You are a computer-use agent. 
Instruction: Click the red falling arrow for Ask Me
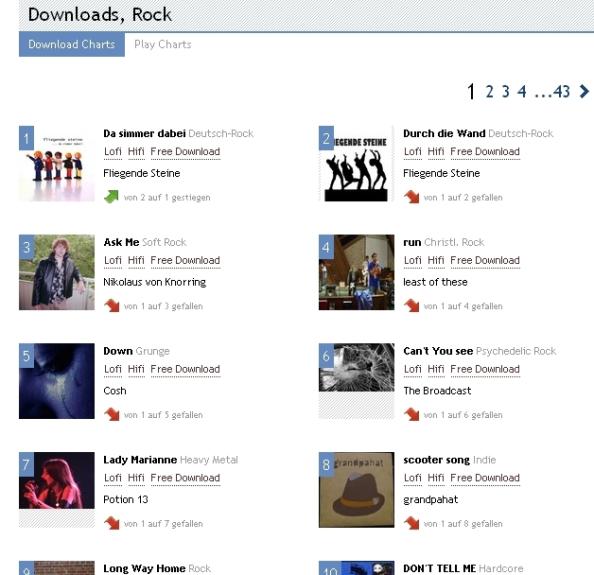(x=111, y=305)
